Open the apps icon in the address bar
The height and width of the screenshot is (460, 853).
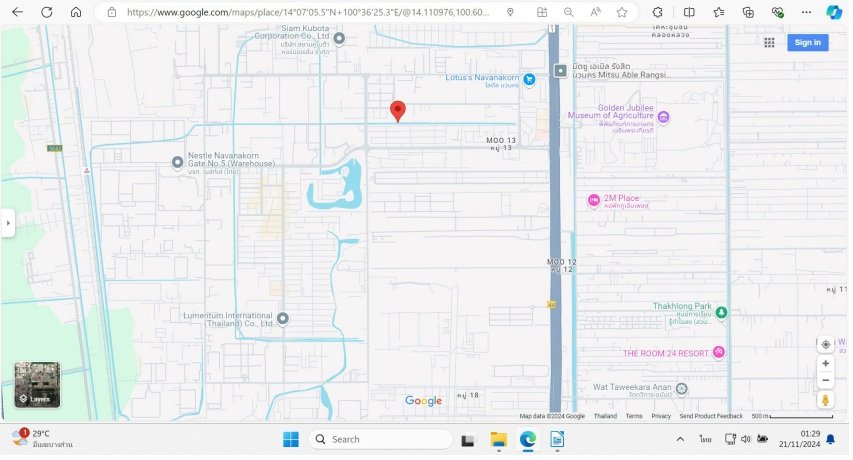pyautogui.click(x=542, y=12)
